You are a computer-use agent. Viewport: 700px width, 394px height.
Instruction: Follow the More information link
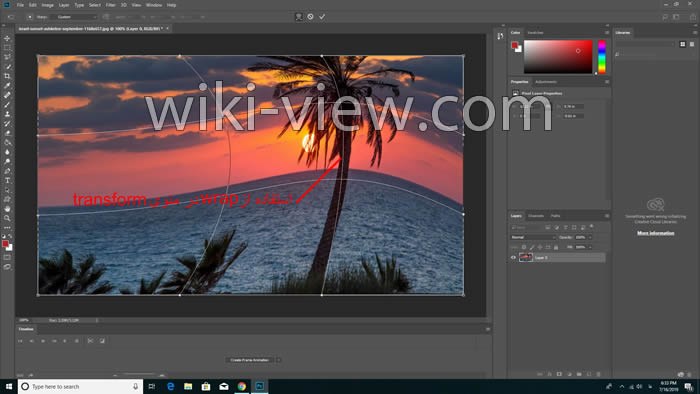(655, 233)
